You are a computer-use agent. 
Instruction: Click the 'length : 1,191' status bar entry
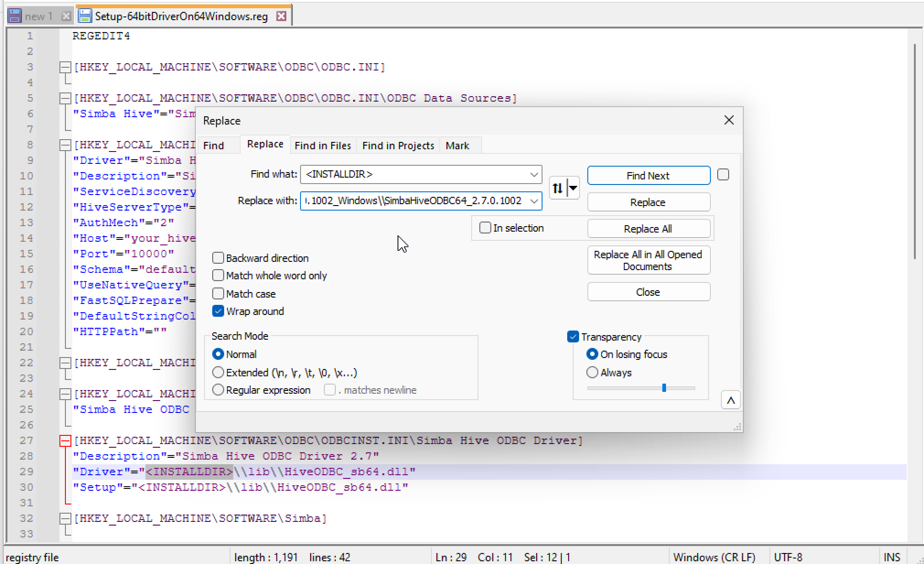click(266, 557)
